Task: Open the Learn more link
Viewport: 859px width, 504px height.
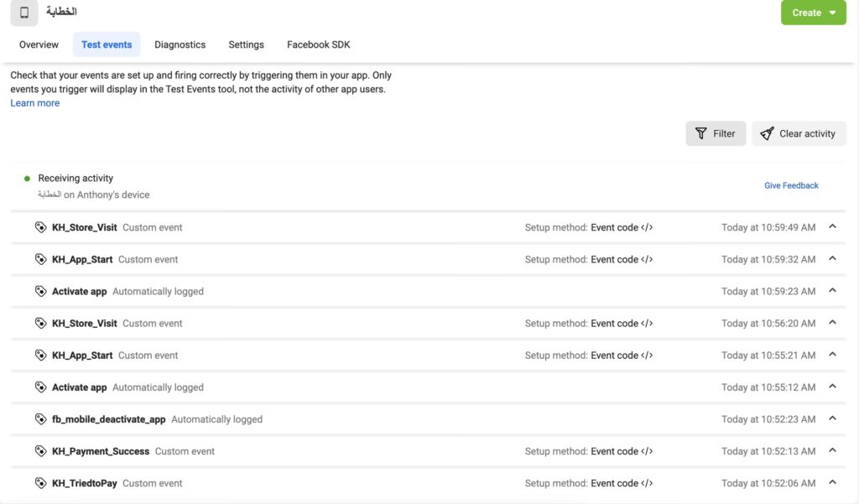Action: 35,103
